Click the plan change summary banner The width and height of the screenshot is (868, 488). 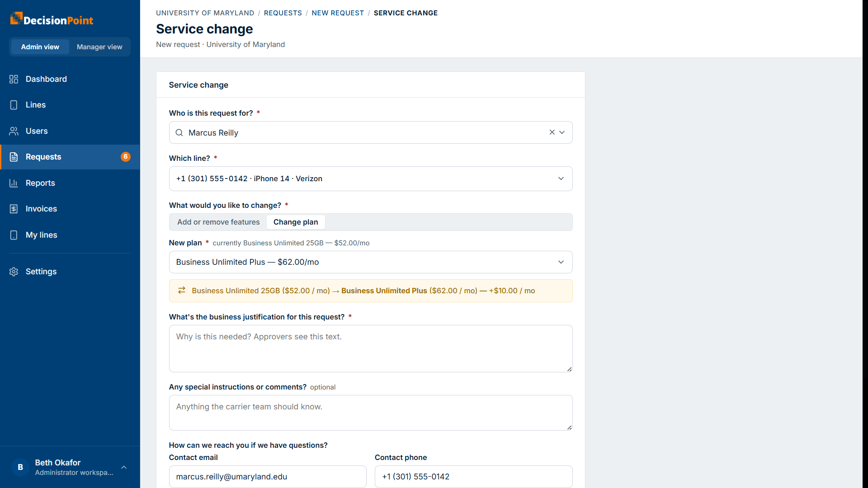[371, 291]
